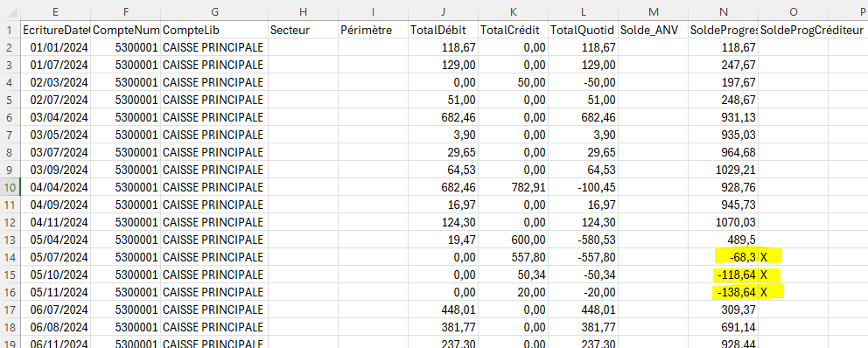Select cell with value 1070,03
Screen dimensions: 868x348
coord(724,222)
